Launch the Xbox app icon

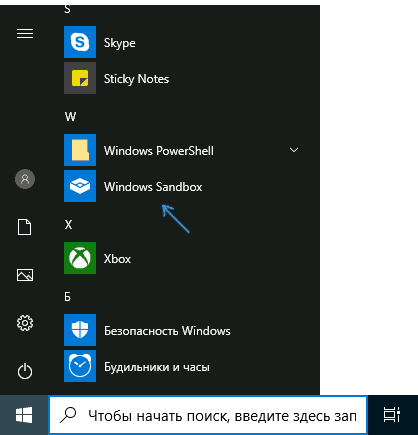(x=80, y=258)
